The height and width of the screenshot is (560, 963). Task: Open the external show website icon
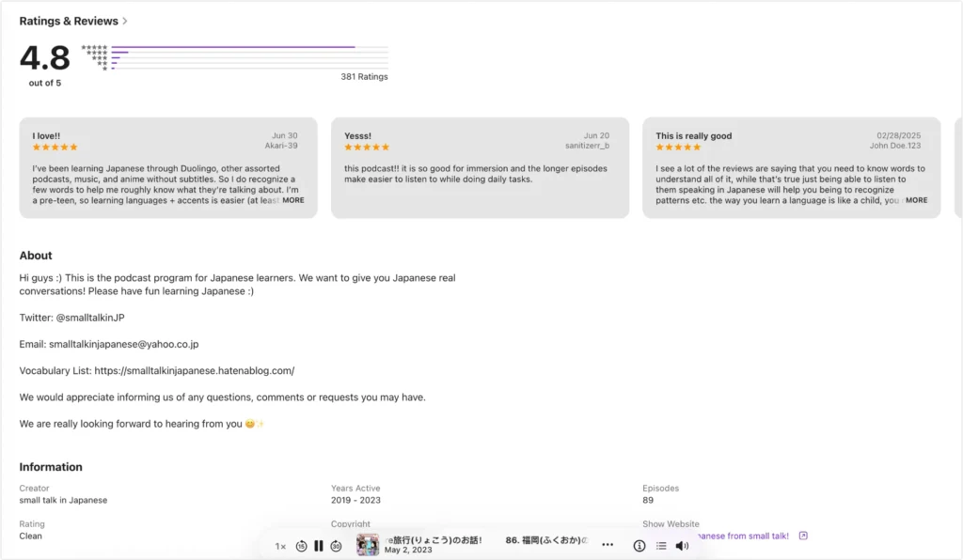click(x=803, y=536)
